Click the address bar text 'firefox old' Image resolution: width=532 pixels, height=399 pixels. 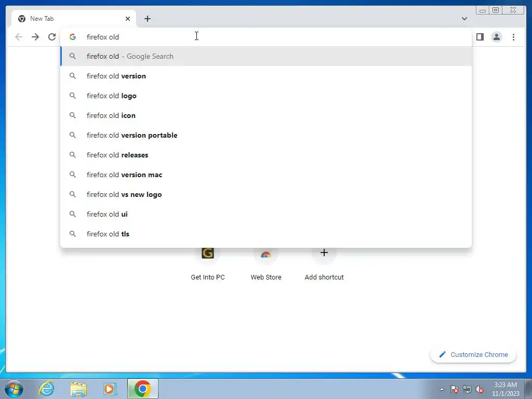(103, 37)
